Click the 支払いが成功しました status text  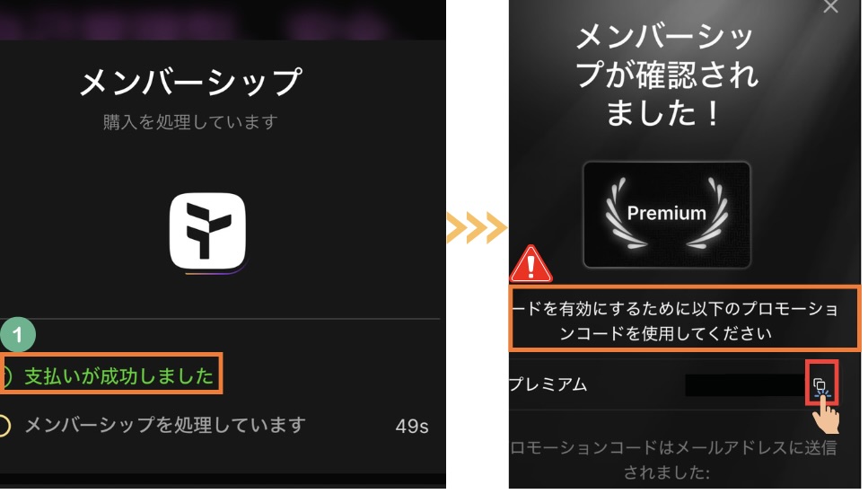tap(118, 376)
